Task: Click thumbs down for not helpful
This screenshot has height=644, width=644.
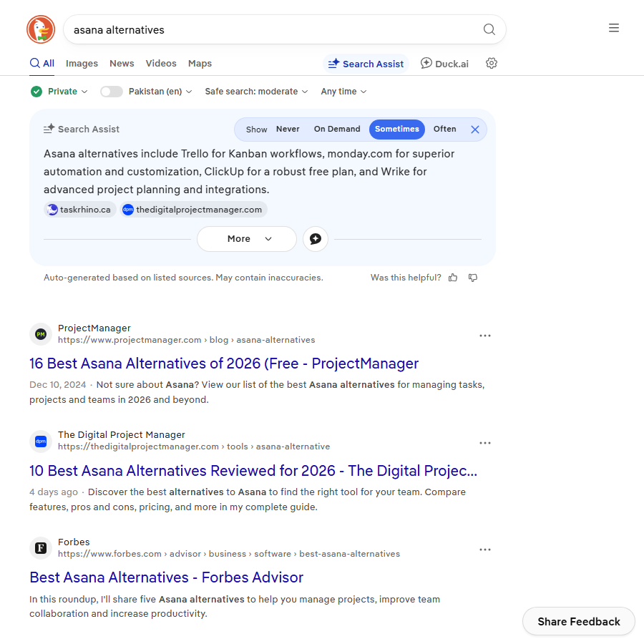Action: pyautogui.click(x=473, y=278)
